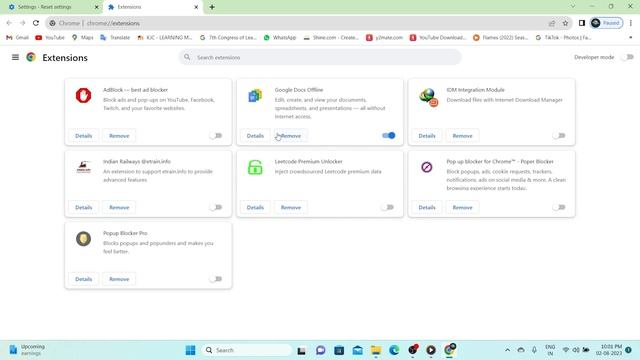The height and width of the screenshot is (360, 640).
Task: Open the clock and date panel
Action: (x=609, y=350)
